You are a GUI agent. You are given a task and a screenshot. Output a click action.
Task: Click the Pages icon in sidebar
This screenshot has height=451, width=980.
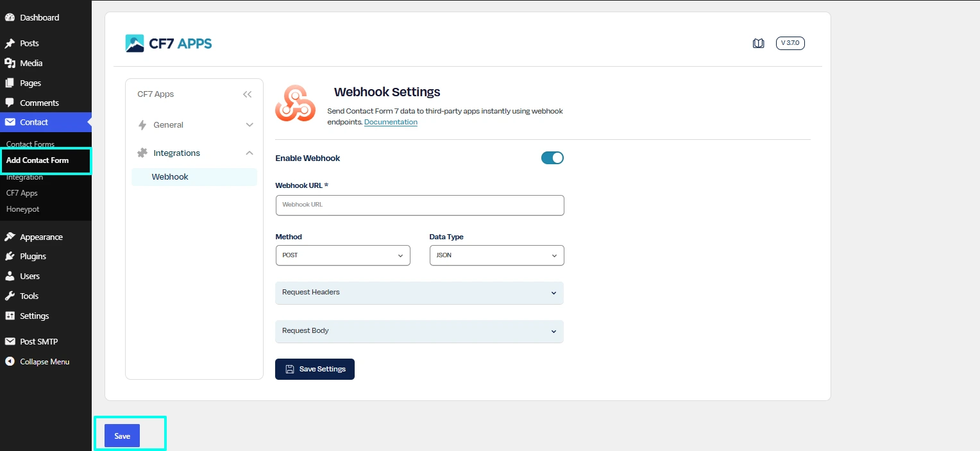click(10, 83)
